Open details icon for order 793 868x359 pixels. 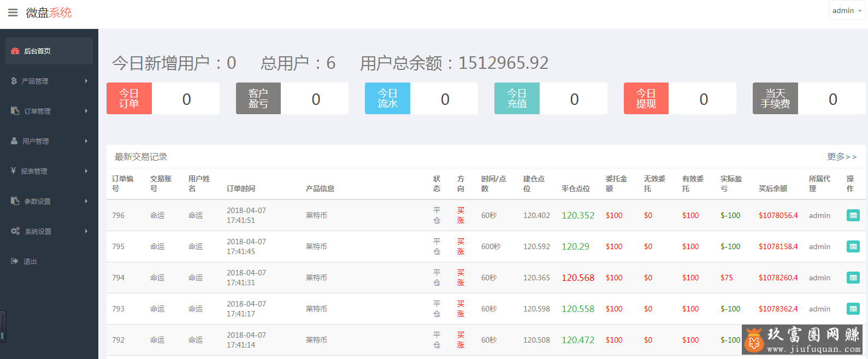click(853, 309)
